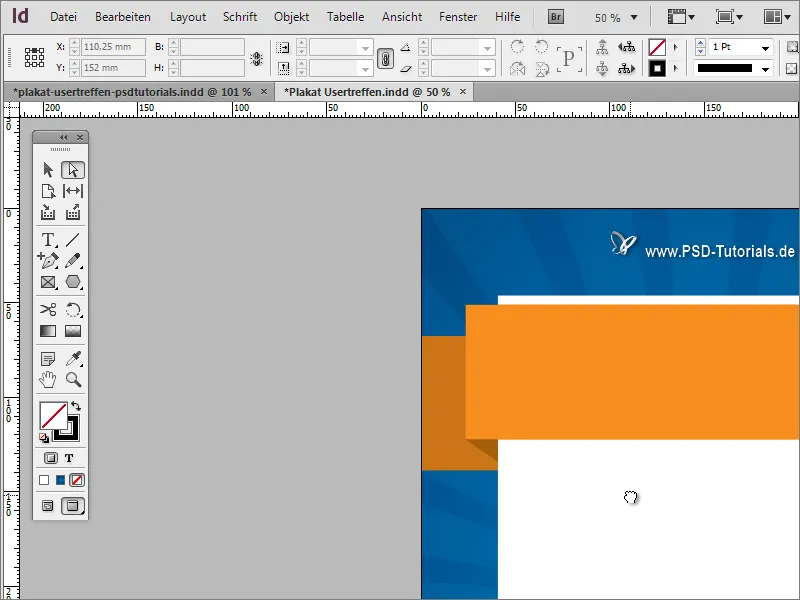Open the Fenster menu
Viewport: 800px width, 600px height.
coord(458,17)
